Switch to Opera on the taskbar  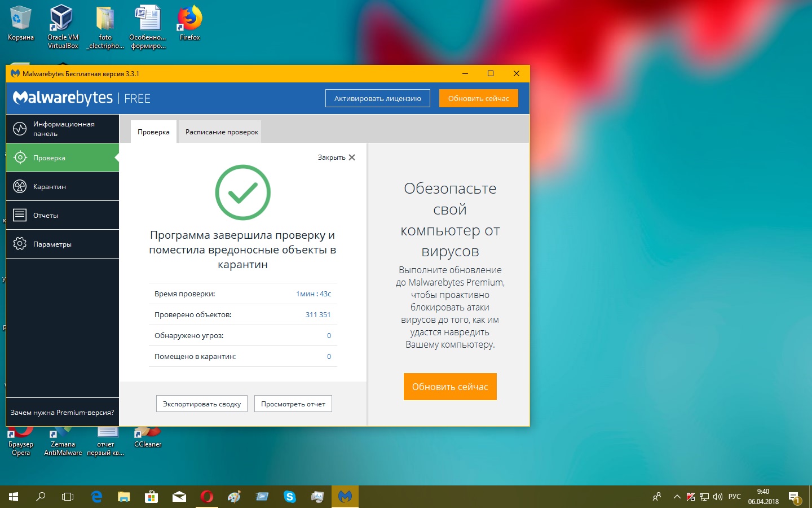[x=207, y=497]
